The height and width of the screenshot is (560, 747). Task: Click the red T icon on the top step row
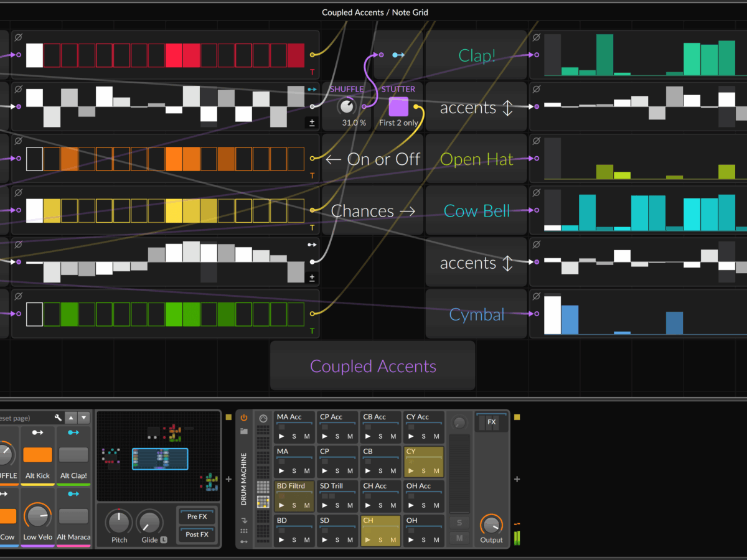pyautogui.click(x=312, y=72)
